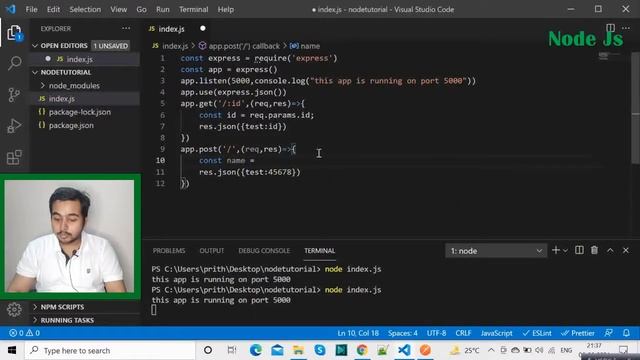Open index.js in NODETUTORIAL tree

(x=62, y=99)
